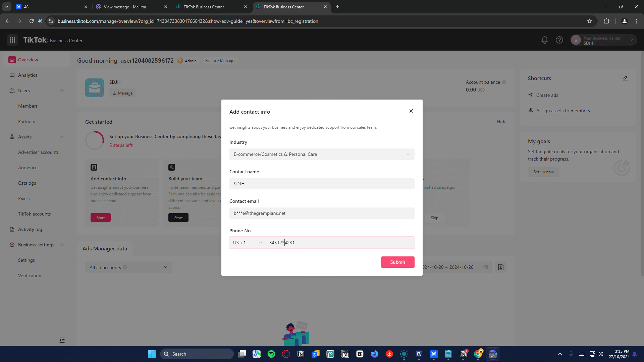Open Opera browser from the taskbar
The width and height of the screenshot is (644, 362).
[x=286, y=354]
